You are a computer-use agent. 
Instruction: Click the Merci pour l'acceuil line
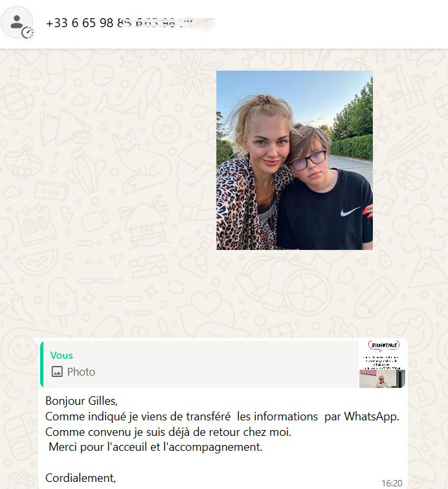pos(155,447)
